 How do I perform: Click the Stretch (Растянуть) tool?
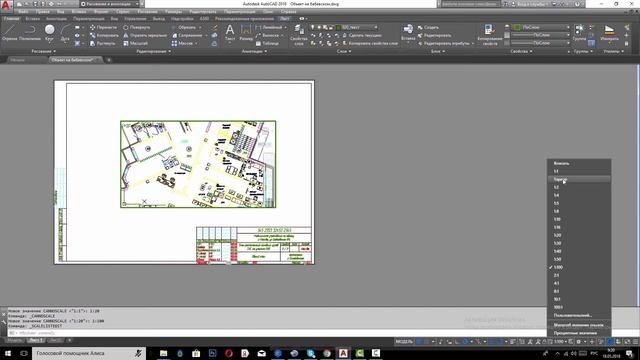102,43
